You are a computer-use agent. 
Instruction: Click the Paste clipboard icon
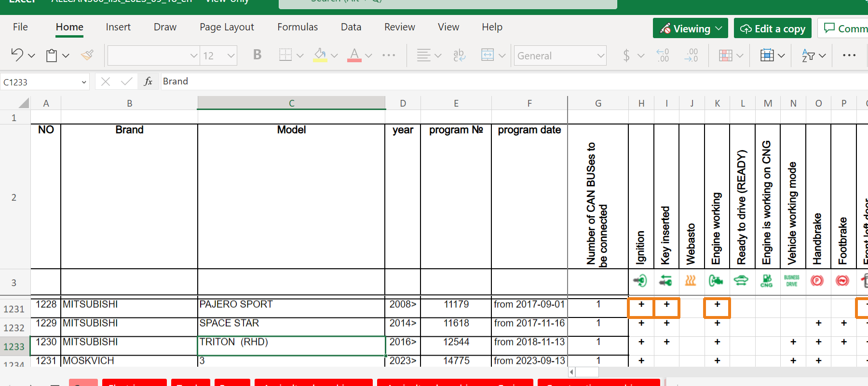[x=52, y=55]
